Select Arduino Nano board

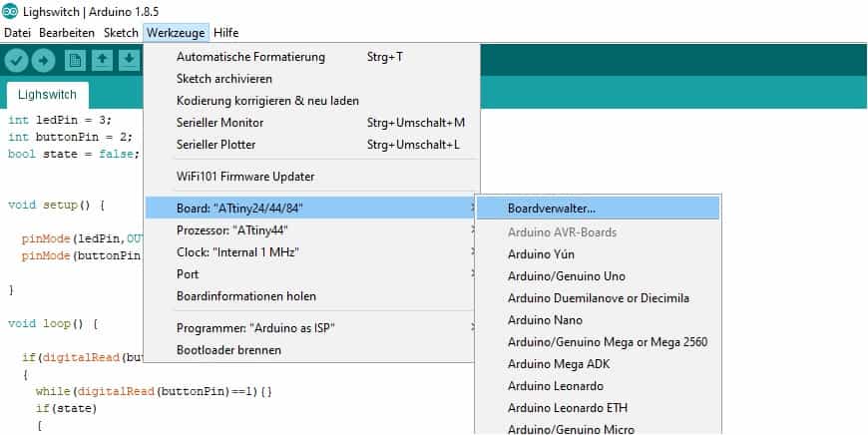pos(545,320)
